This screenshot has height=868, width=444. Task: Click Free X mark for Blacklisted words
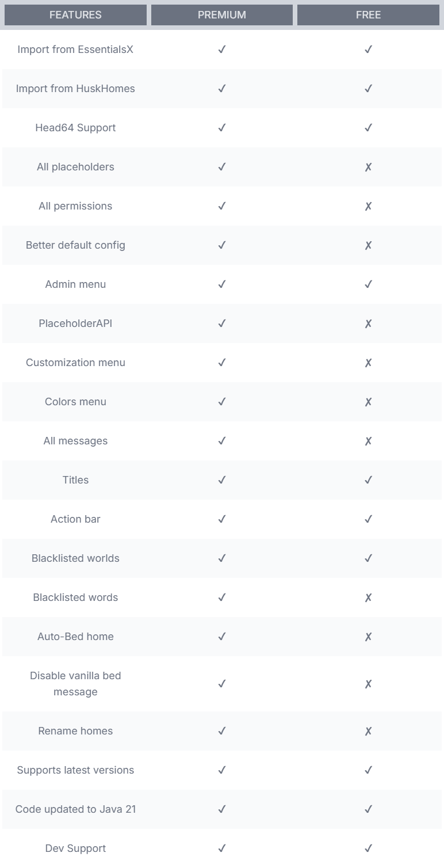[x=368, y=597]
